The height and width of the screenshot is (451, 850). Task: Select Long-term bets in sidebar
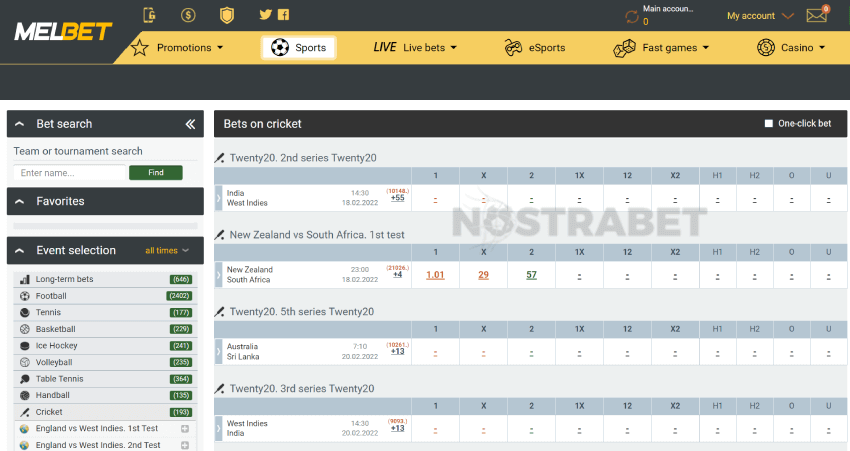click(x=105, y=279)
